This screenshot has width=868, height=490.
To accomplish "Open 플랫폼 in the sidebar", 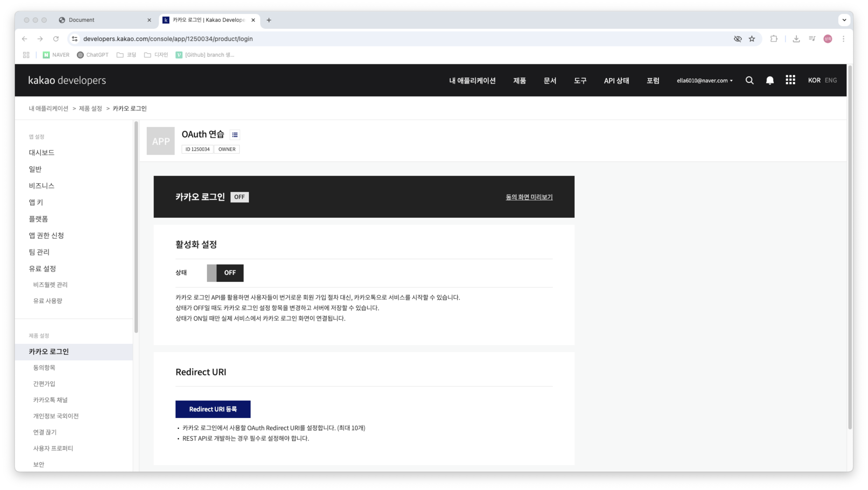I will pos(38,219).
